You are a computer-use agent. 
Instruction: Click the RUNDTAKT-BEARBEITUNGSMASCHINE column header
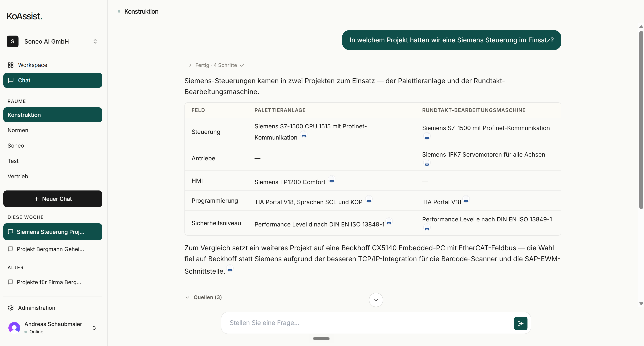click(x=474, y=110)
